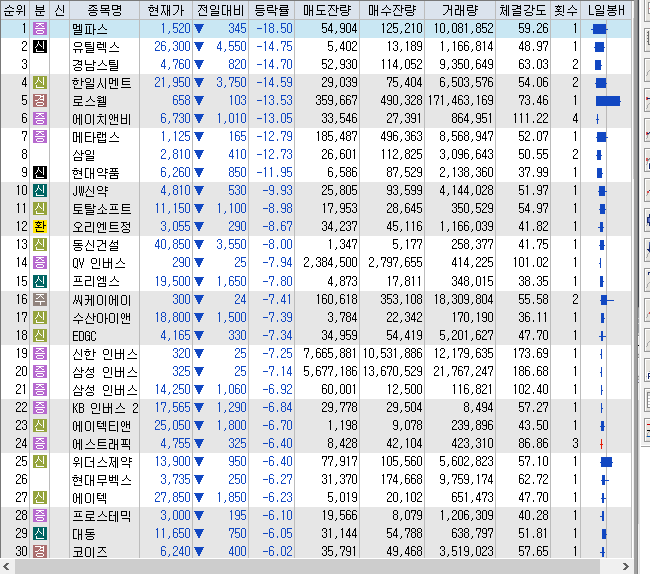Image resolution: width=650 pixels, height=574 pixels.
Task: Click rank number 26 in 순위 column
Action: [x=22, y=480]
